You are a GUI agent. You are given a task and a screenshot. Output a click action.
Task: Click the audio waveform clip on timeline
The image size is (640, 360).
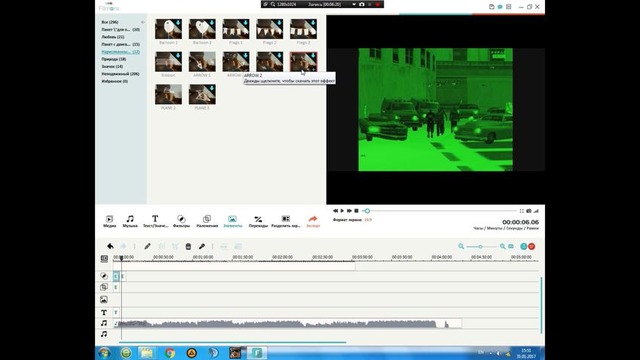(x=288, y=324)
